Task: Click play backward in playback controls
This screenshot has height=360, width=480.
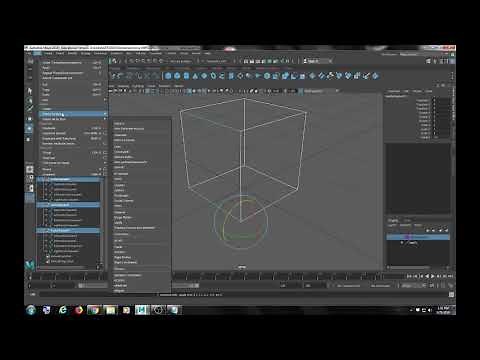Action: pos(427,276)
